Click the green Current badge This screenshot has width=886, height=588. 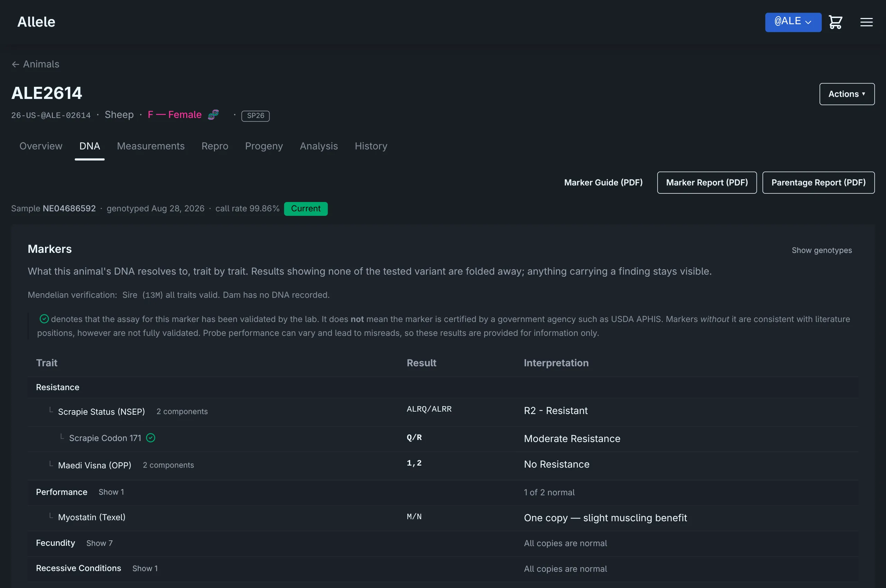[306, 209]
